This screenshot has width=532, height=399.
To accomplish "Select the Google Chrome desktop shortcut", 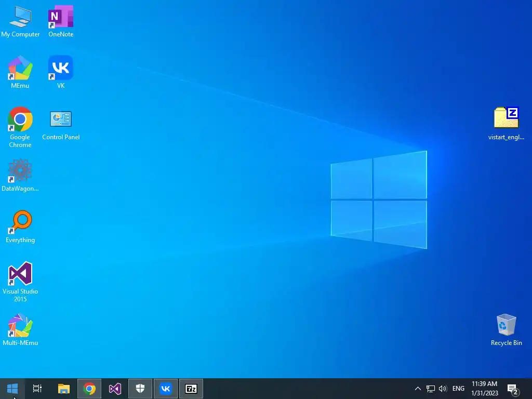I will 20,128.
